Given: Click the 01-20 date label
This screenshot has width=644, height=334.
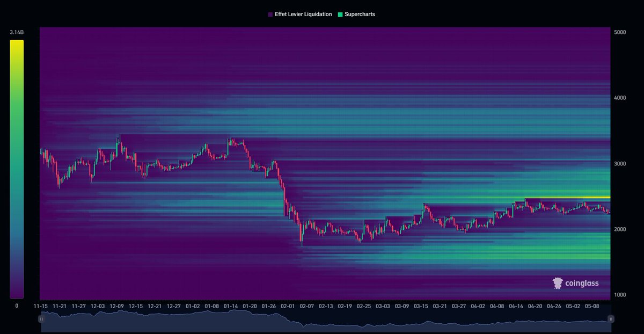Looking at the screenshot, I should 250,306.
